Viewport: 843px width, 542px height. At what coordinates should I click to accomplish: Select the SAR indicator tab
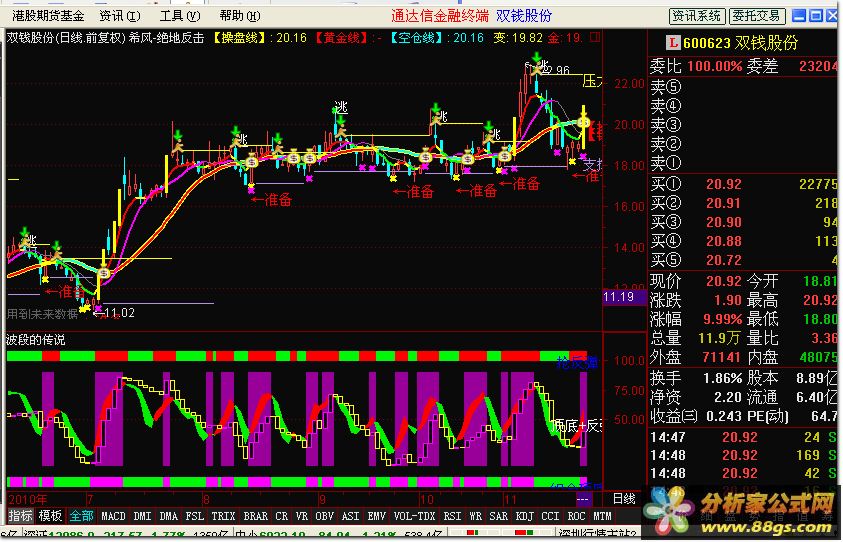point(498,516)
